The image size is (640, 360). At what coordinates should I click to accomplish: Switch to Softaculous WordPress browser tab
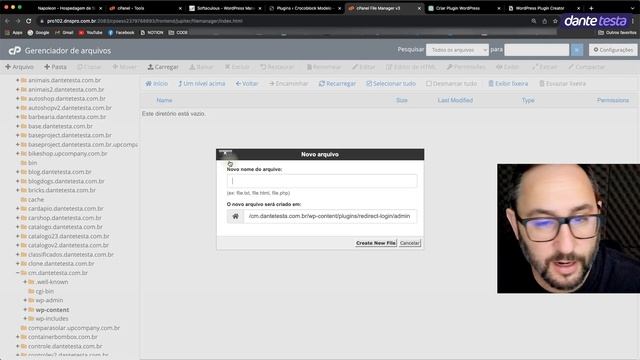(x=224, y=8)
